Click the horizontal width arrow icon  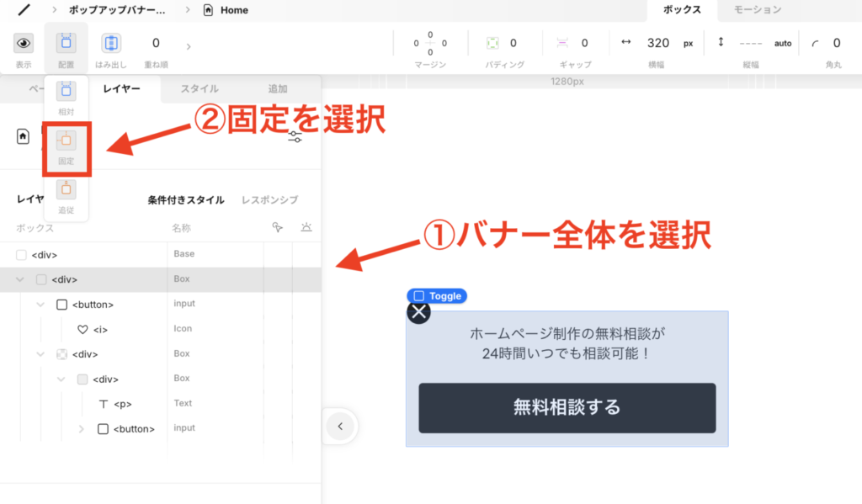[625, 42]
